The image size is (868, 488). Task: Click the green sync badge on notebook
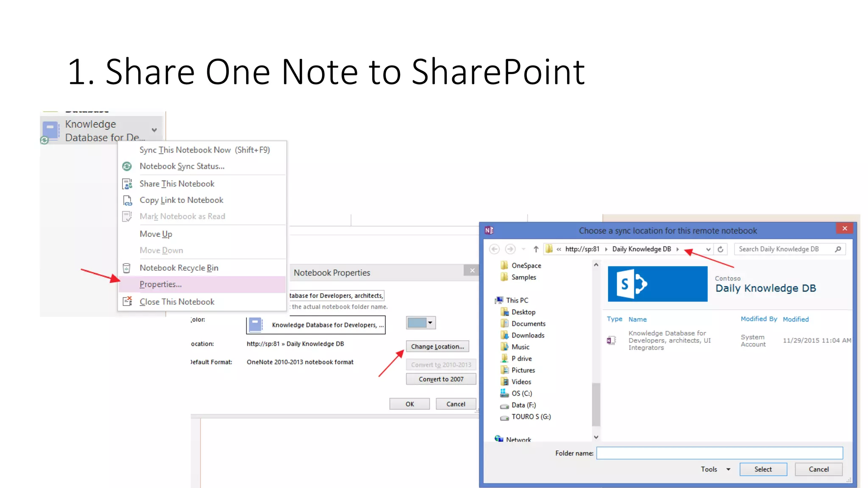[44, 140]
